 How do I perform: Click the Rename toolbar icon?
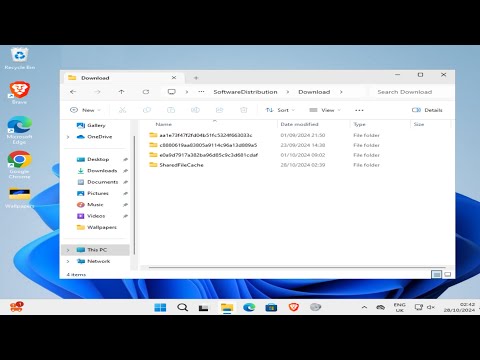(195, 110)
